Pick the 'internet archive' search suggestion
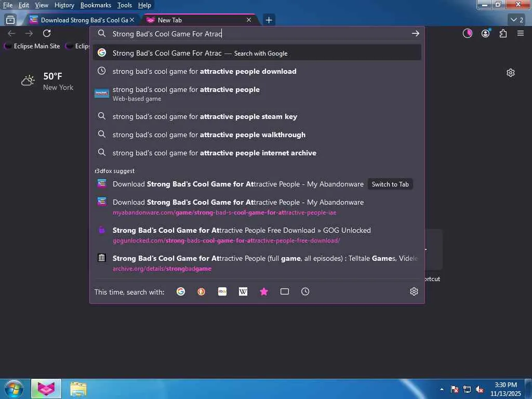The image size is (532, 399). tap(257, 153)
